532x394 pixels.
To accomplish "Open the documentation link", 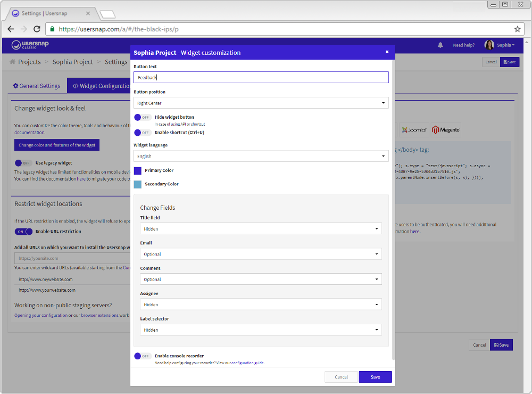I will 29,133.
